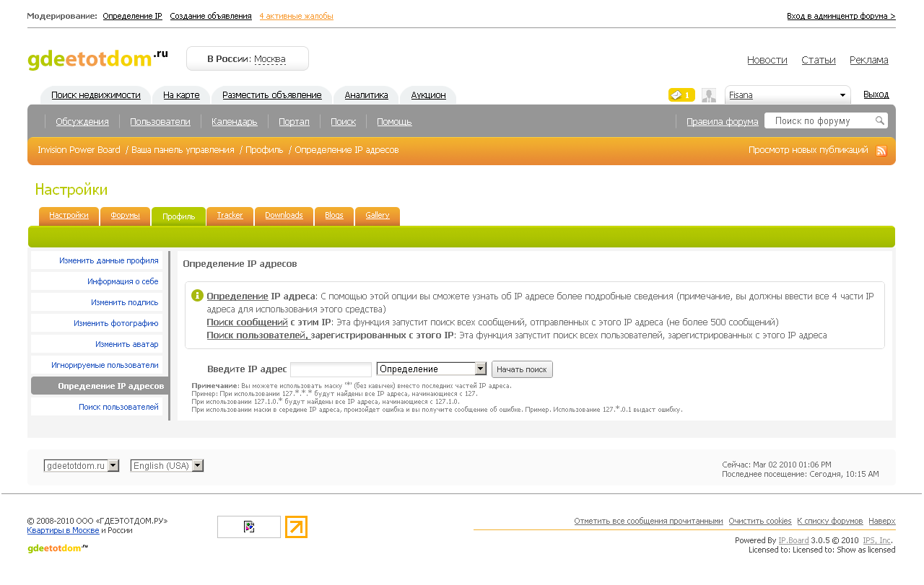Open Новости link in header

coord(767,60)
